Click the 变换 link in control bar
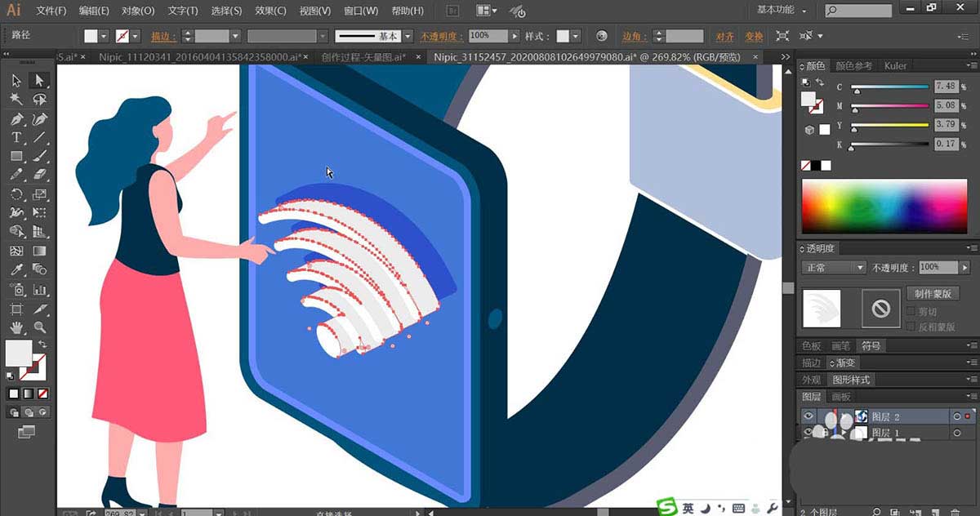The width and height of the screenshot is (980, 516). click(x=755, y=36)
